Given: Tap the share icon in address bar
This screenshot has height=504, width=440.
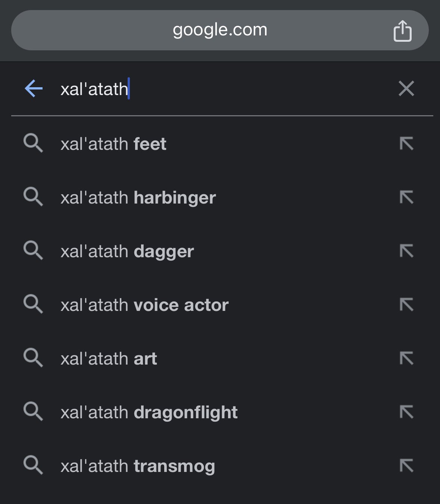Looking at the screenshot, I should (x=402, y=31).
